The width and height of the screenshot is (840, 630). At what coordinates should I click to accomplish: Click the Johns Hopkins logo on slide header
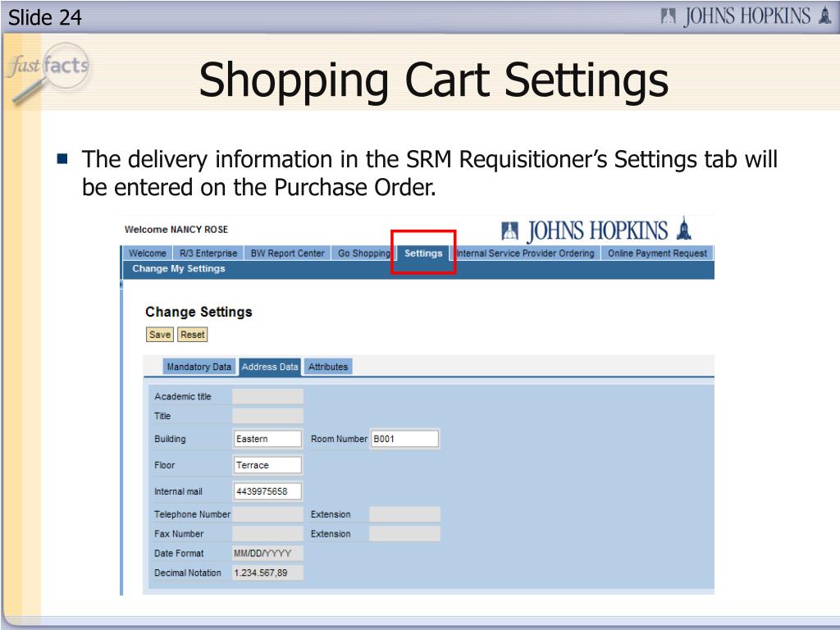tap(746, 16)
